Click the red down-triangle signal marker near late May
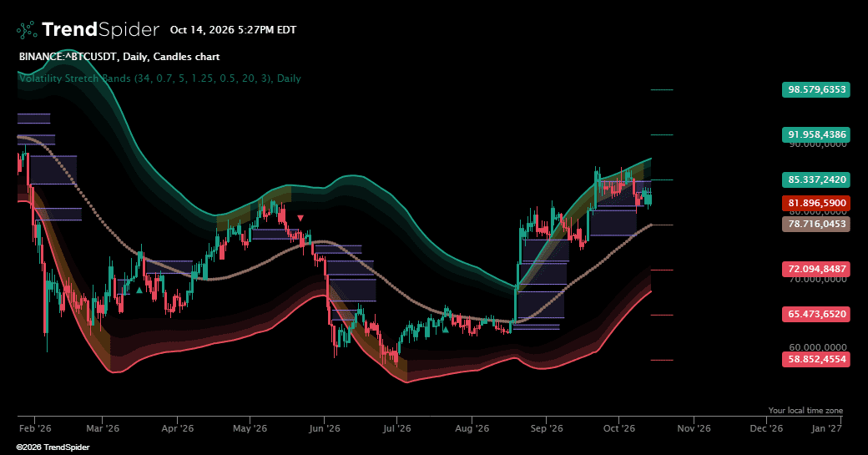This screenshot has height=455, width=868. click(x=300, y=218)
